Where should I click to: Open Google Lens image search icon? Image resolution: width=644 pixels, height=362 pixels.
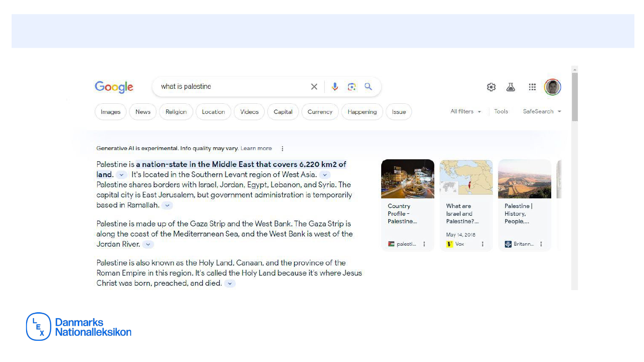point(352,87)
